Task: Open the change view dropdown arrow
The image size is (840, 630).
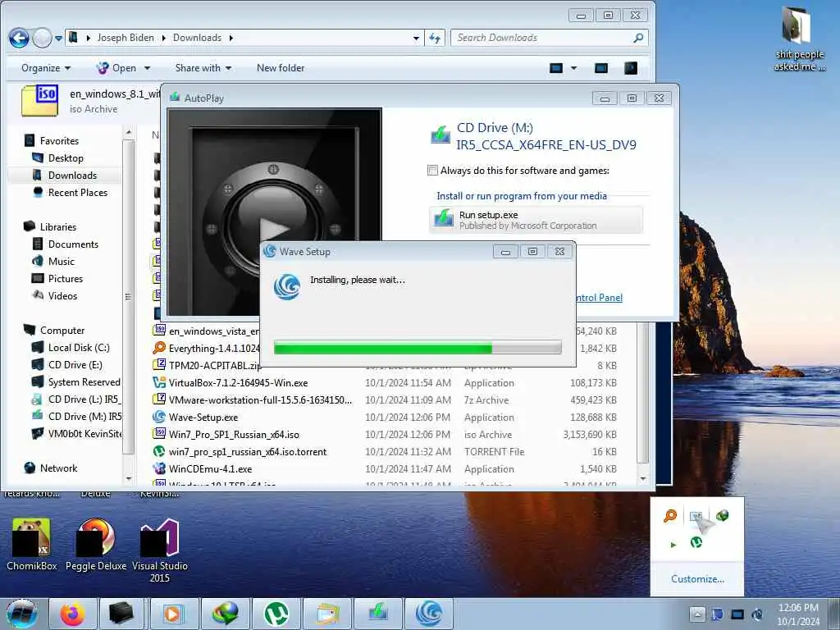Action: (x=573, y=68)
